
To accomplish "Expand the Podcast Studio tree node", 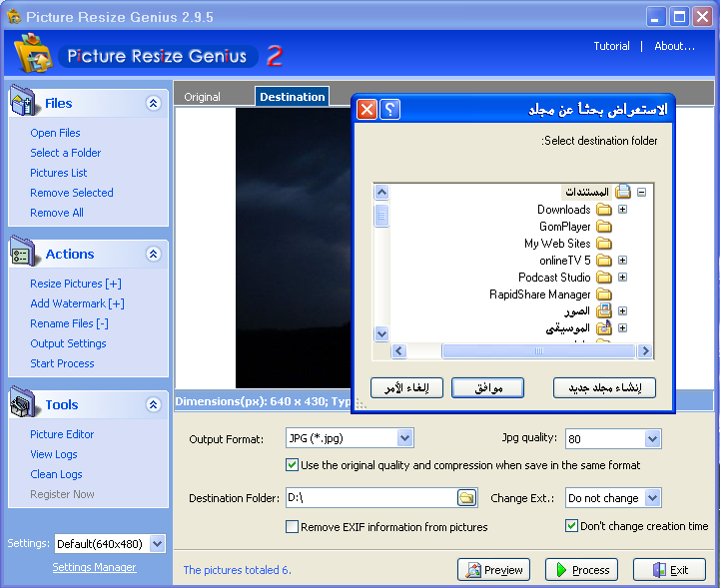I will tap(622, 278).
